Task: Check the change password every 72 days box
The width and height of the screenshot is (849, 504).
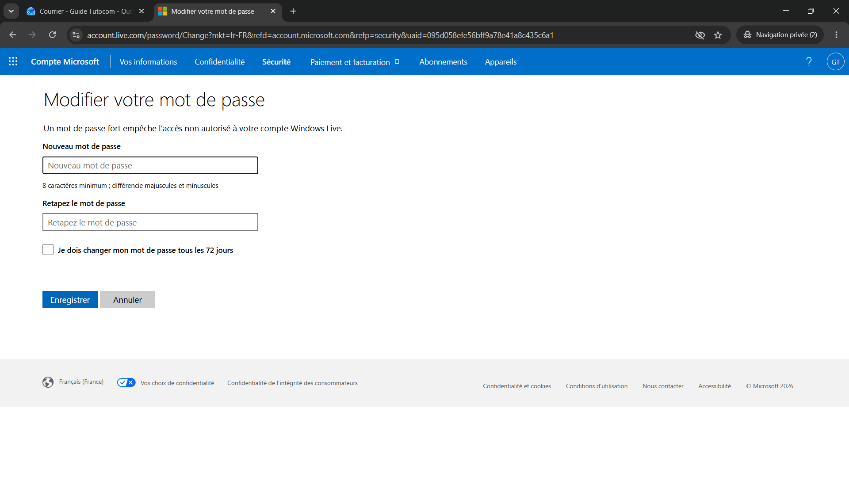Action: pyautogui.click(x=48, y=249)
